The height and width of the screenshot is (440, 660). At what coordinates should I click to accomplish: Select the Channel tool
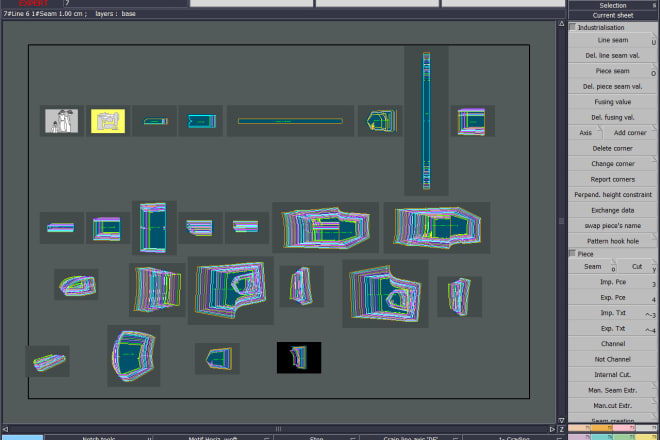click(x=612, y=344)
